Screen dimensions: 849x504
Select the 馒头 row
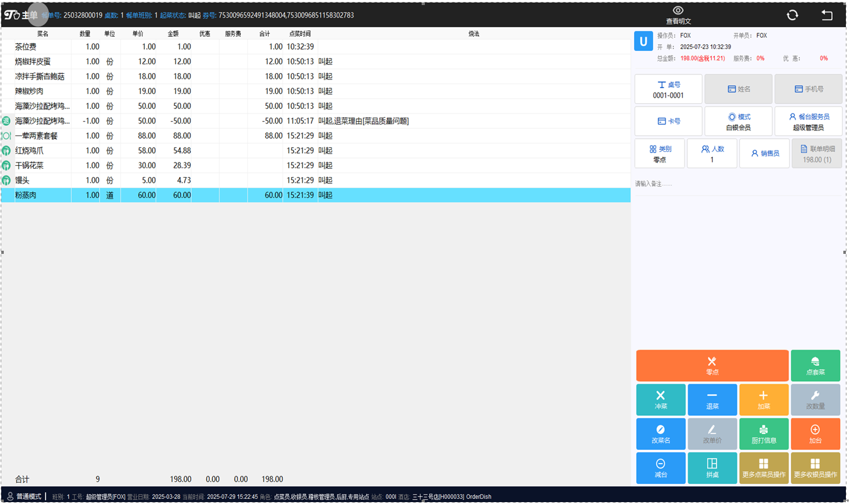point(316,180)
